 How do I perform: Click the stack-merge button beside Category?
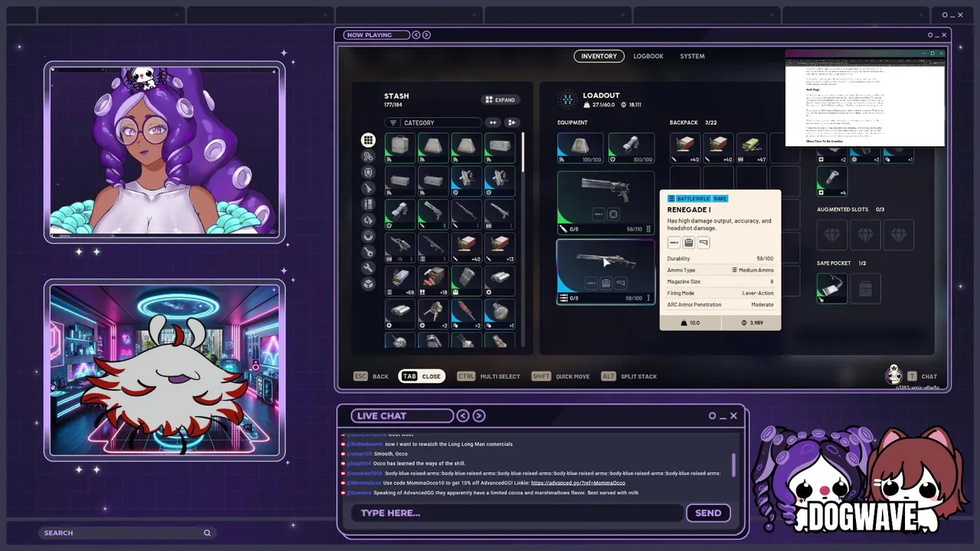tap(512, 122)
